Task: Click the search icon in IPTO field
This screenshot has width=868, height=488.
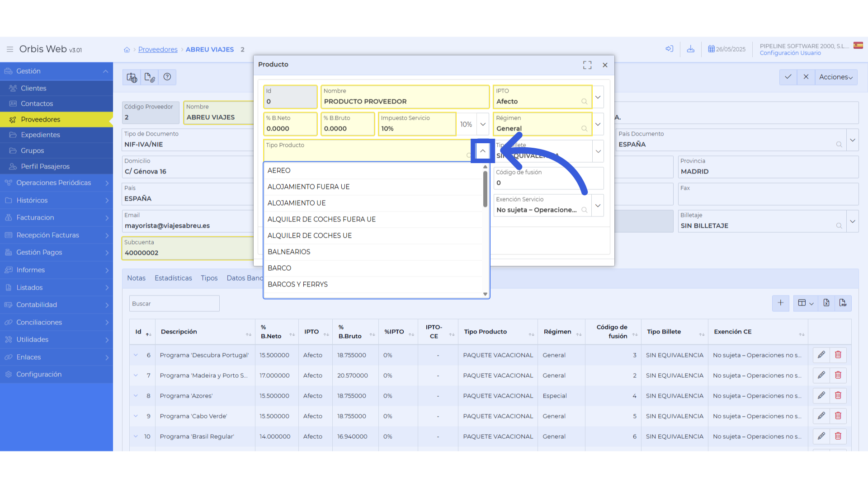Action: [584, 102]
